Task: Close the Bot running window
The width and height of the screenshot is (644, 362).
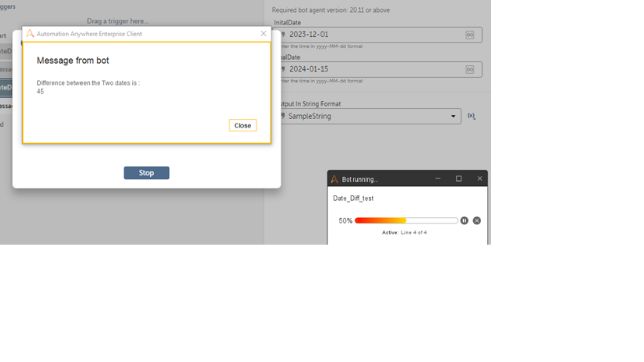Action: [480, 179]
